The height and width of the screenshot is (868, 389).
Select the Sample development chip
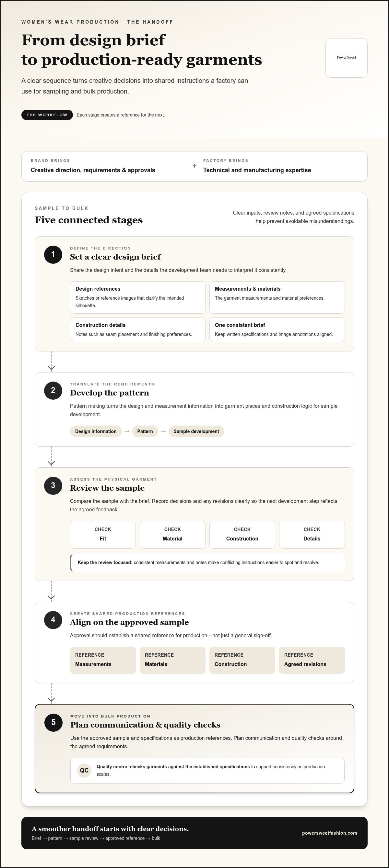(x=196, y=431)
